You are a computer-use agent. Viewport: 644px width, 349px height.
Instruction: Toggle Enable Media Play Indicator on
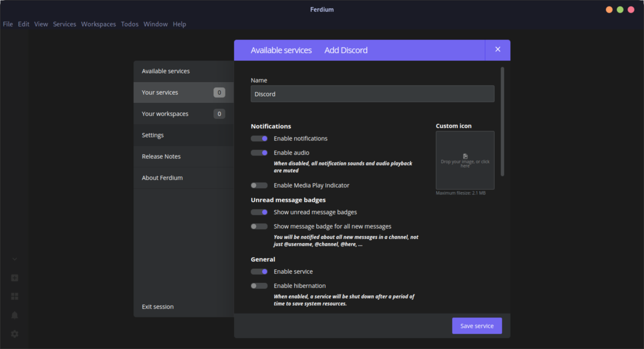(x=259, y=185)
